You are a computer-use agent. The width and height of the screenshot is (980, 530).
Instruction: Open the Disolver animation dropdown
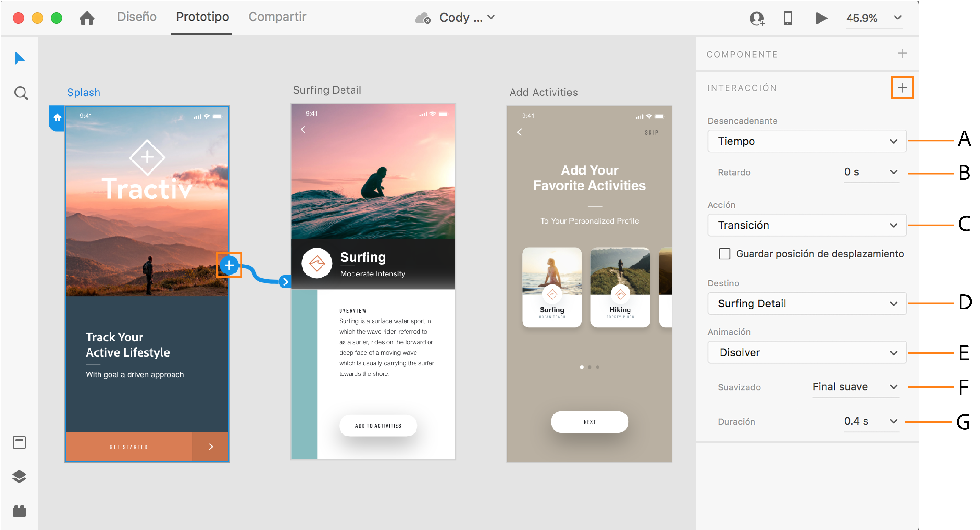click(x=807, y=352)
